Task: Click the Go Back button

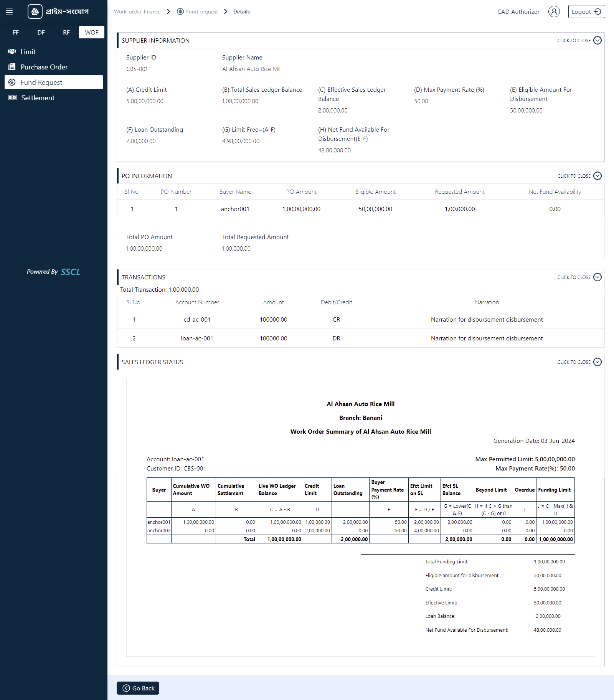Action: pos(138,688)
